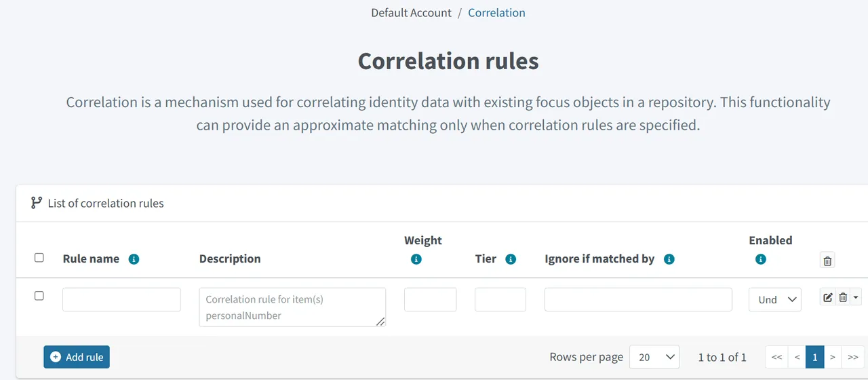Screen dimensions: 868x380
Task: Check the correlation rule row checkbox
Action: click(x=39, y=296)
